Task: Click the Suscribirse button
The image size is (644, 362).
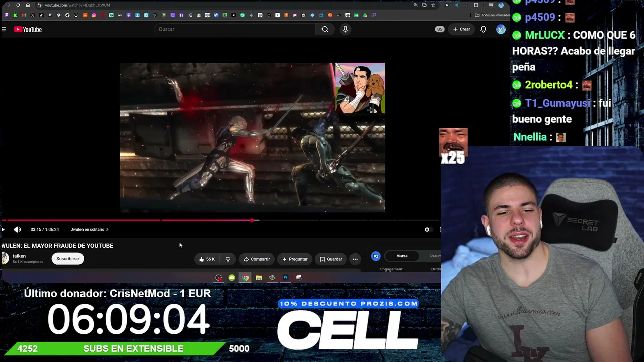Action: point(67,259)
